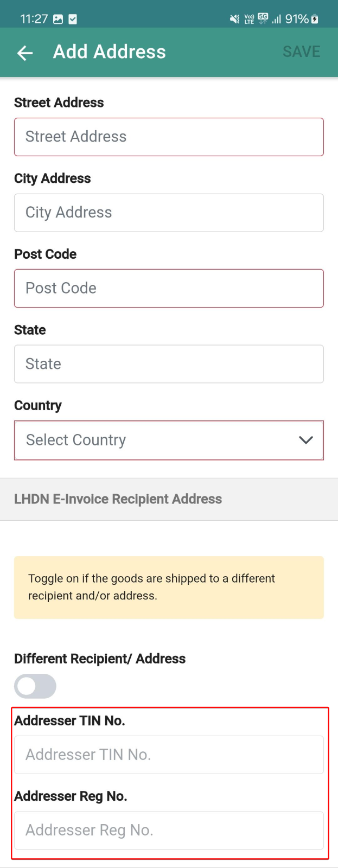Tap the checkmark notification icon in status bar
The width and height of the screenshot is (338, 868).
click(73, 20)
